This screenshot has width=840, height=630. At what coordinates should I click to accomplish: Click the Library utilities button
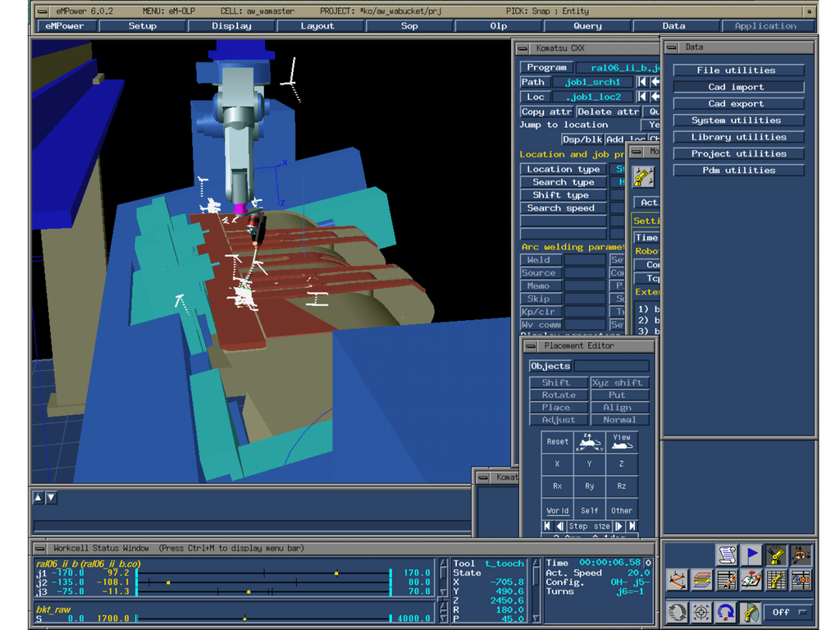pyautogui.click(x=738, y=137)
